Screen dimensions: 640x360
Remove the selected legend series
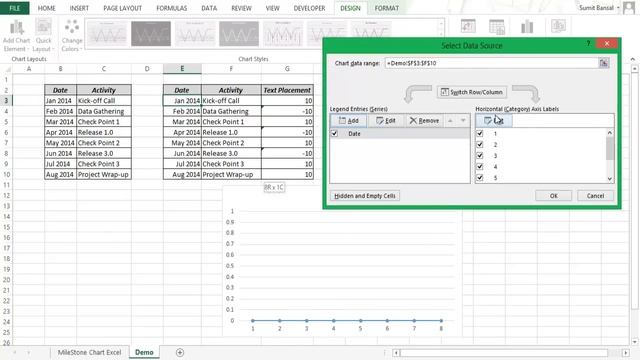424,120
